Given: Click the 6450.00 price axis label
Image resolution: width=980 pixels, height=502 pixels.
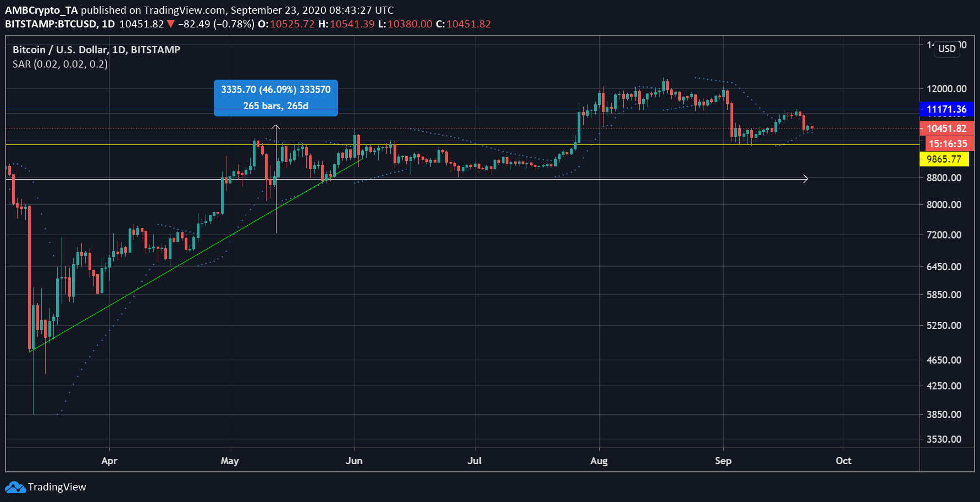Looking at the screenshot, I should coord(944,267).
